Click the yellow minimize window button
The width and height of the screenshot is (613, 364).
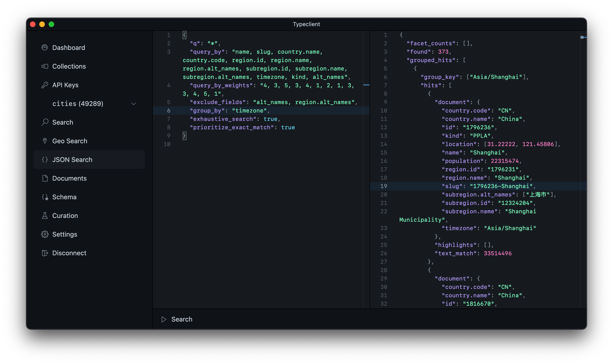pyautogui.click(x=42, y=24)
